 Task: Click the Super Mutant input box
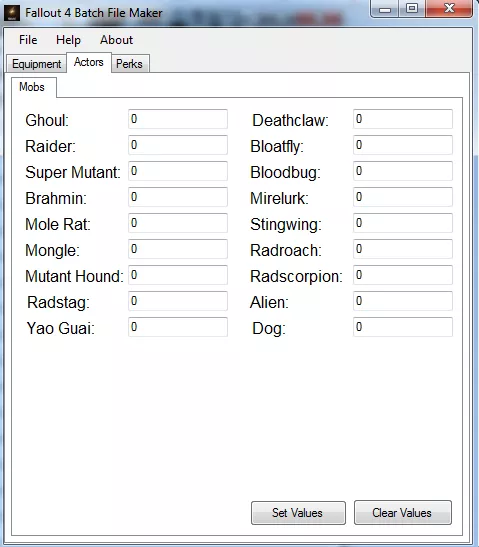[x=178, y=171]
